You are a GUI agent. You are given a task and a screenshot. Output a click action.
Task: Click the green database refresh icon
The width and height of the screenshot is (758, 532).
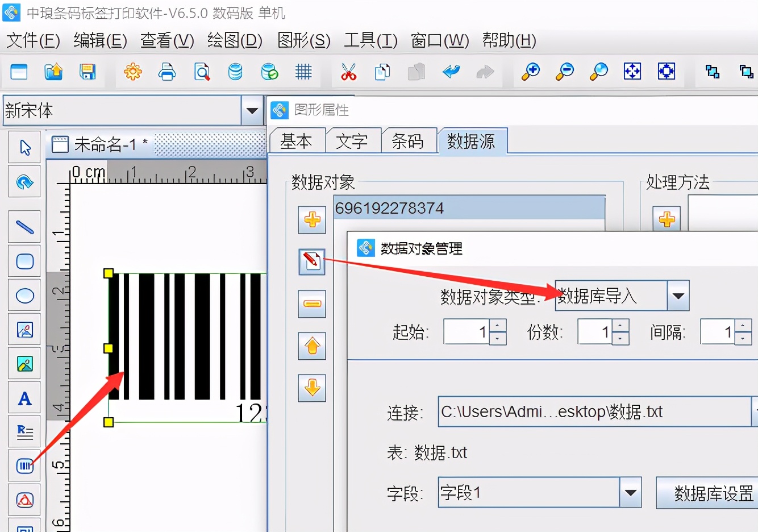269,72
